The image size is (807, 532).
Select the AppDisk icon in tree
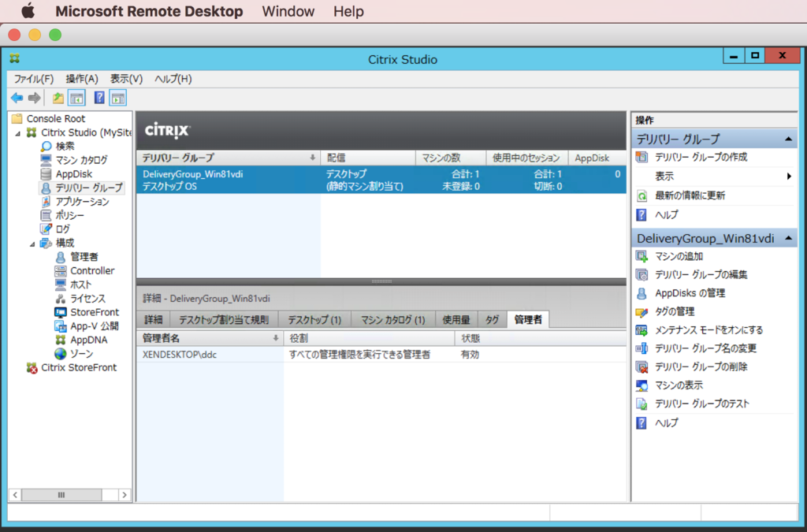46,174
